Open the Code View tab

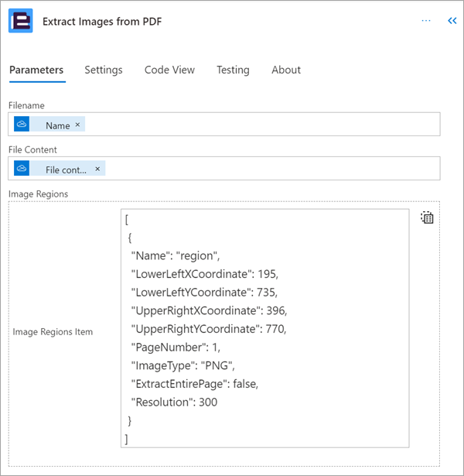169,70
